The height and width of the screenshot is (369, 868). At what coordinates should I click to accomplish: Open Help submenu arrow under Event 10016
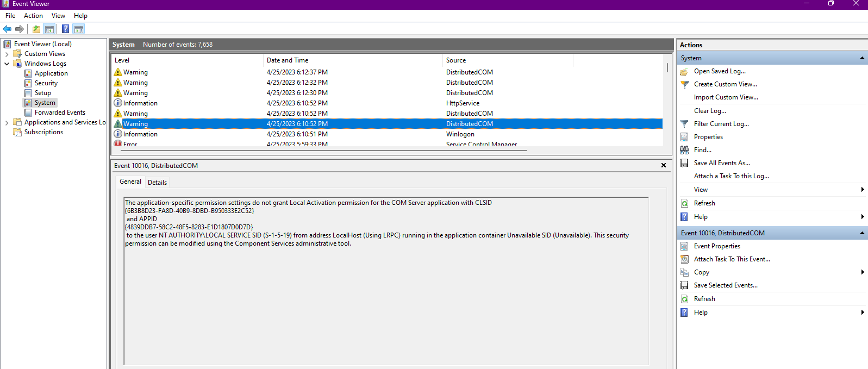(863, 312)
